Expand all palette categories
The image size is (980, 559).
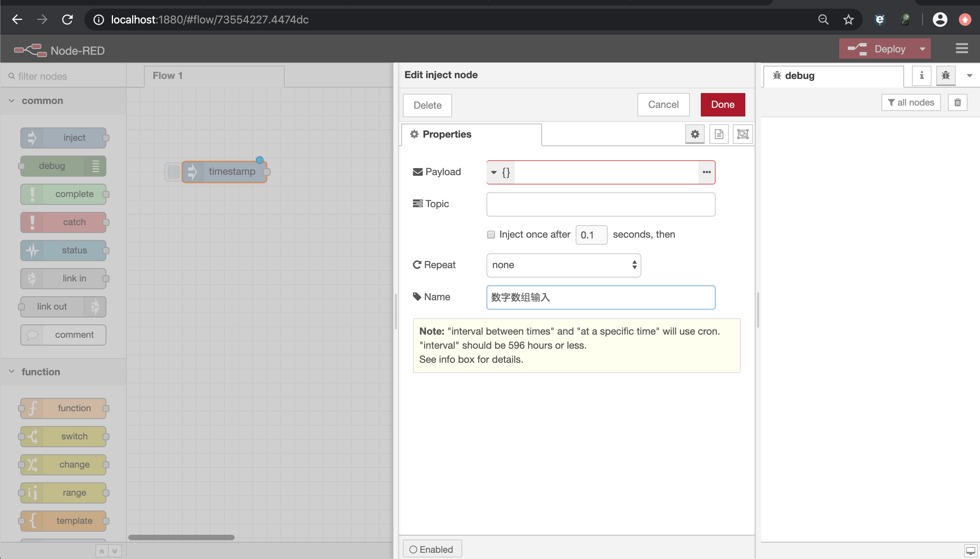(x=115, y=551)
